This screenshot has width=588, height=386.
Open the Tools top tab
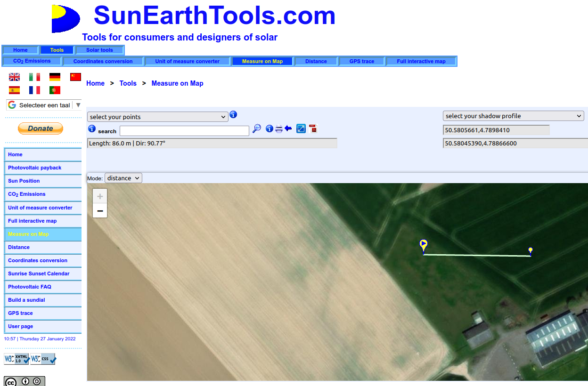pos(57,50)
